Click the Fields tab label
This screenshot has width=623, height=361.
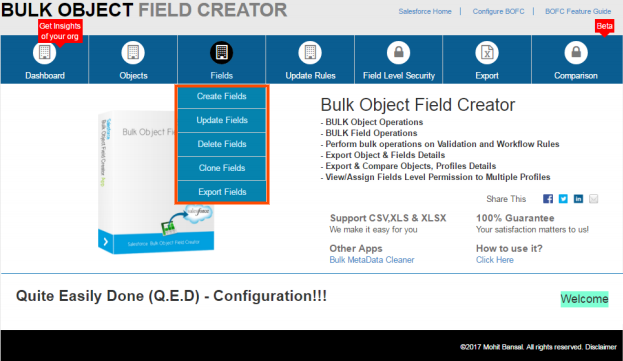pos(222,75)
